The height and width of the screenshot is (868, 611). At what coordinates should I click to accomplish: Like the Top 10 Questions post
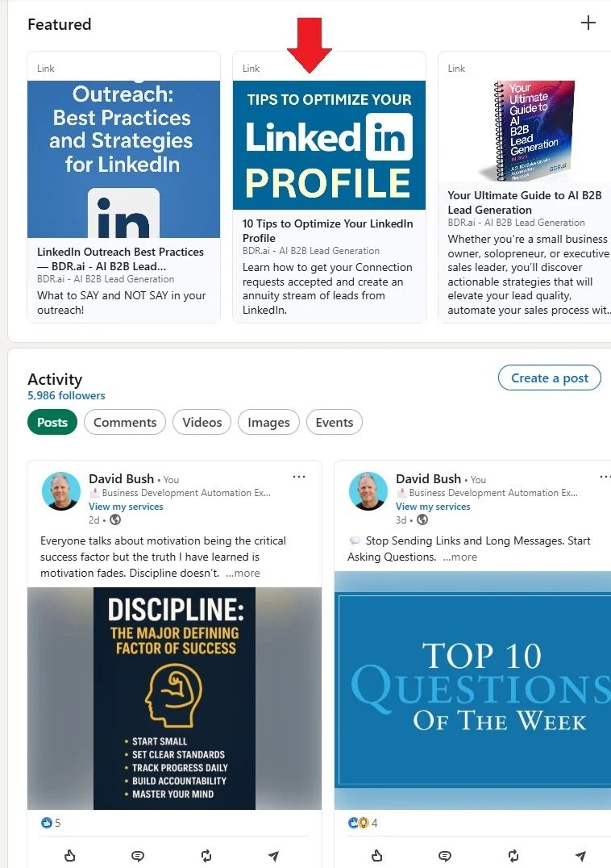(376, 855)
